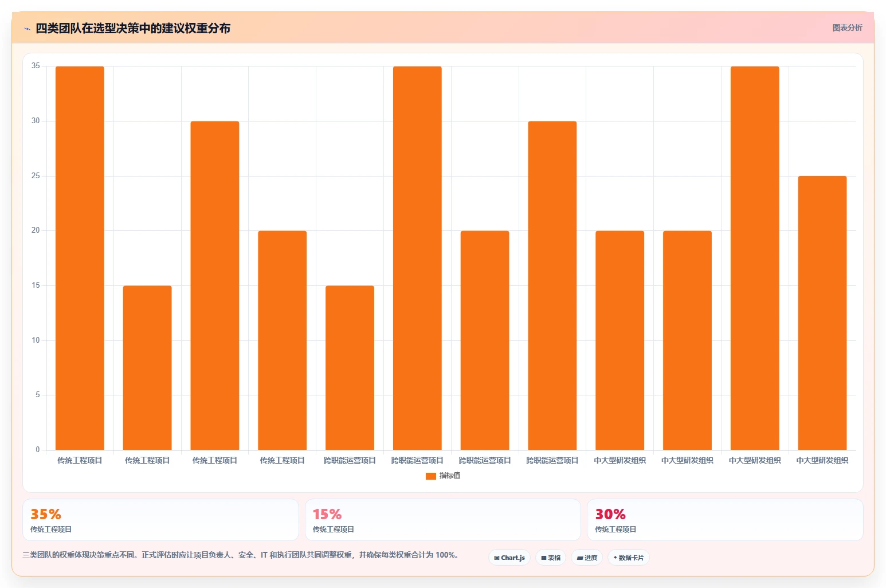886x588 pixels.
Task: Click the 中大型研发组织 bar with value 35
Action: (755, 258)
